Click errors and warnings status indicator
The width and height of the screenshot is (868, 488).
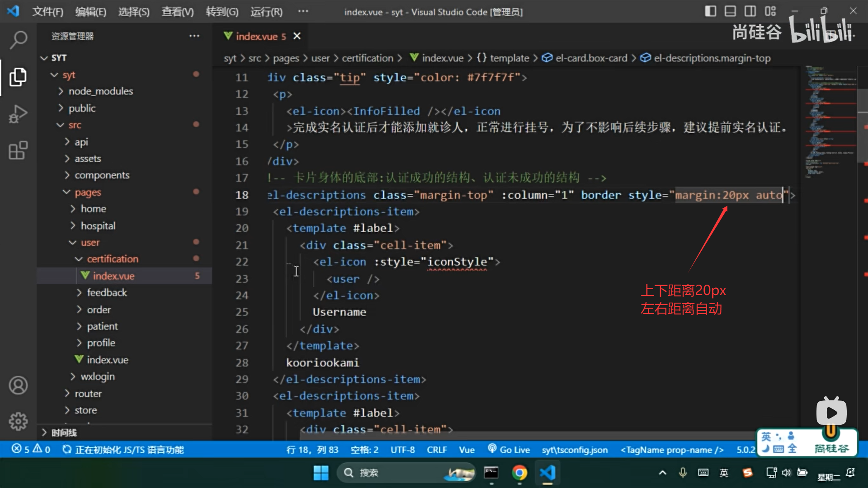(31, 450)
